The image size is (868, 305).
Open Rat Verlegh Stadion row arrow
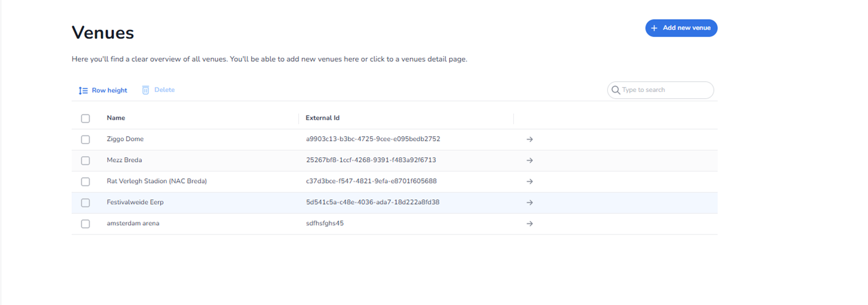point(529,181)
